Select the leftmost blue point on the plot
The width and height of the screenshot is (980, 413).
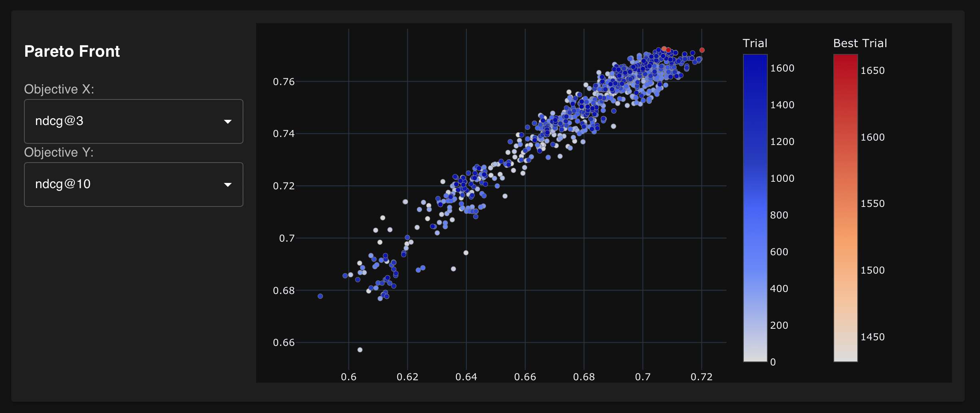tap(320, 296)
